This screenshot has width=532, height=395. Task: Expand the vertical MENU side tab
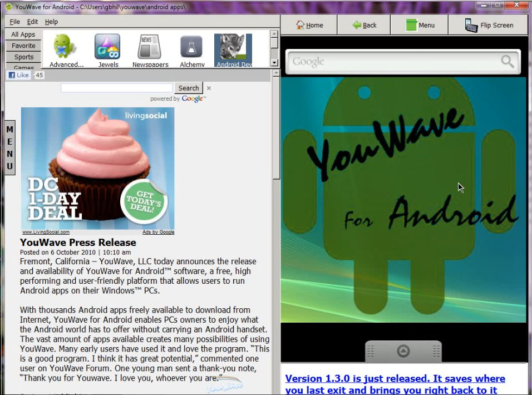point(10,148)
